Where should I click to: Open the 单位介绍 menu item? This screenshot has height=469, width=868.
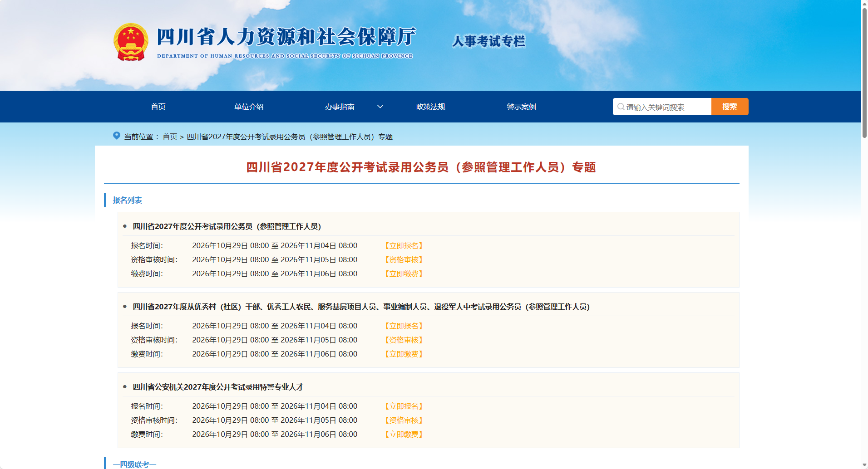(x=249, y=107)
